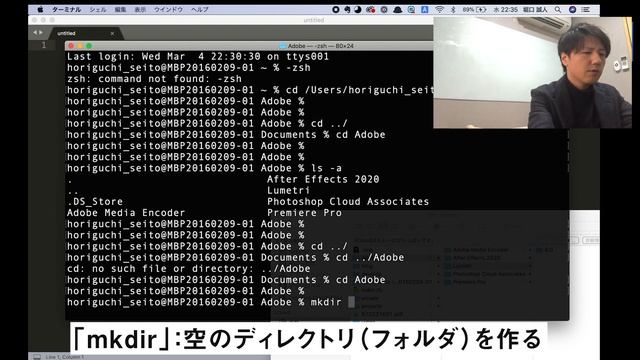Click the blue A input source icon
640x360 pixels.
coord(424,9)
